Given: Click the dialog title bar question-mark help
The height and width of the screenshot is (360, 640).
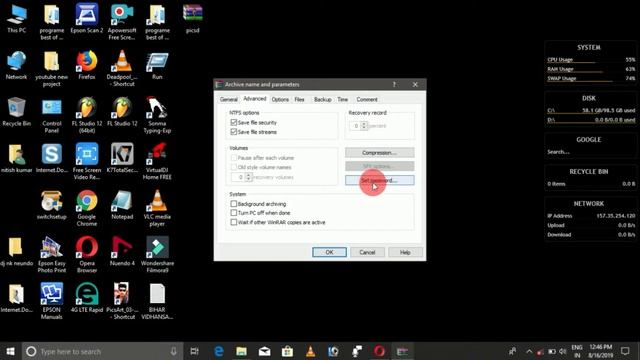Looking at the screenshot, I should [394, 84].
